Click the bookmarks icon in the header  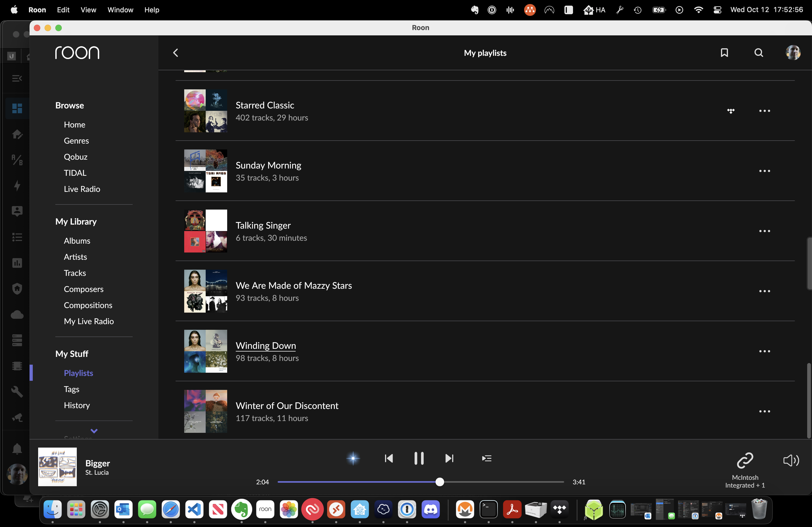pyautogui.click(x=725, y=53)
